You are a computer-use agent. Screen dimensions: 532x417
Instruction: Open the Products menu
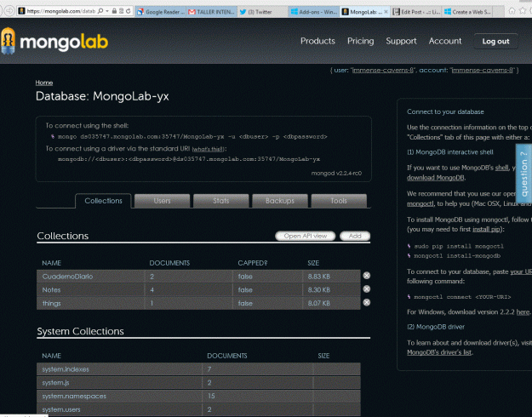coord(317,41)
